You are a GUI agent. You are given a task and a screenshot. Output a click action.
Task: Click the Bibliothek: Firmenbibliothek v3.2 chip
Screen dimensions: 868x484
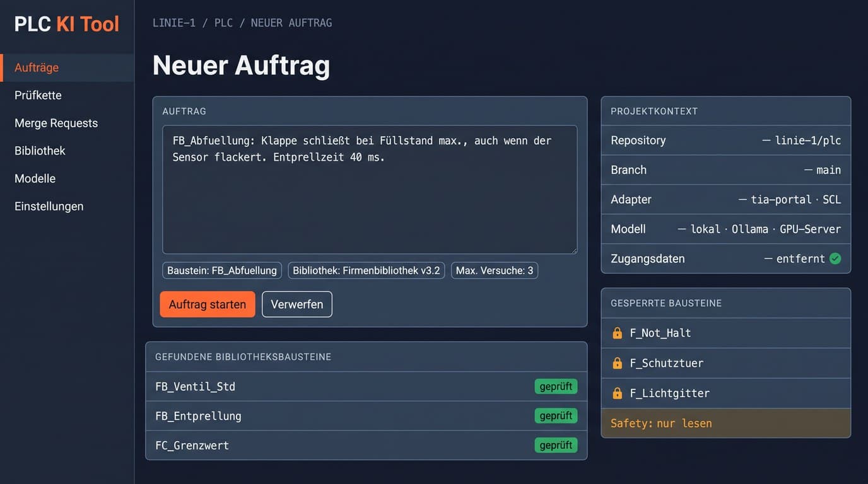pos(367,270)
